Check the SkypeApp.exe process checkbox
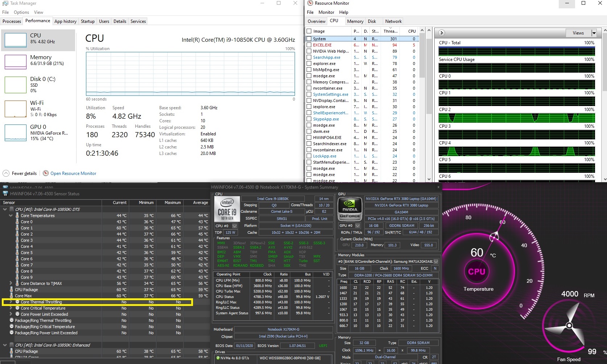Image resolution: width=607 pixels, height=364 pixels. 309,119
